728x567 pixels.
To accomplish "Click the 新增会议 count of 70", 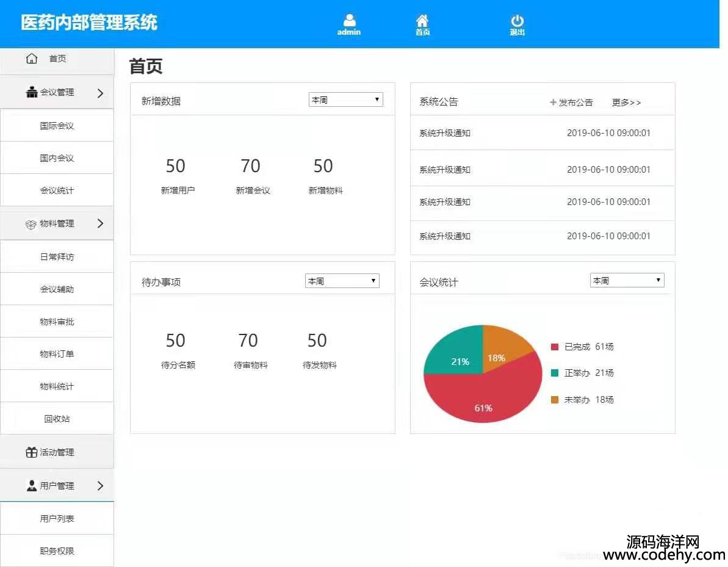I will click(251, 166).
